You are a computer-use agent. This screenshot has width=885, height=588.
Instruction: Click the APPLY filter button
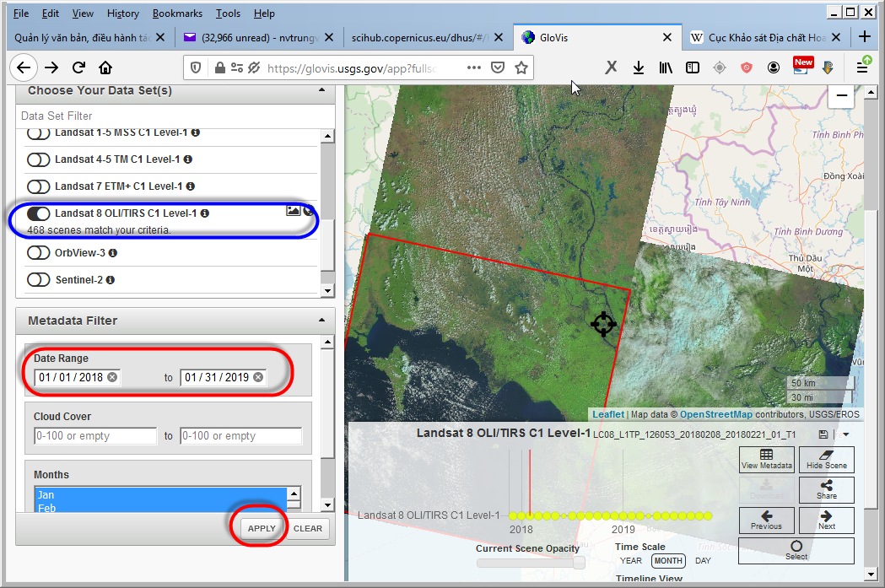[262, 529]
